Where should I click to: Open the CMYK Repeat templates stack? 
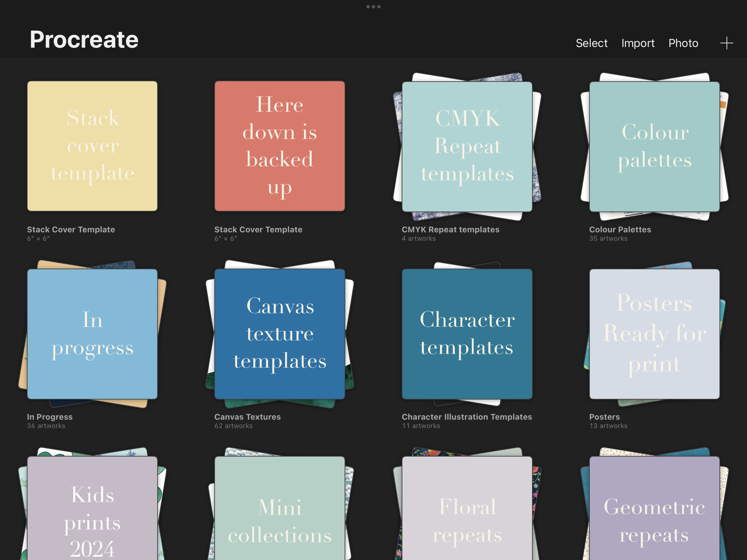(x=467, y=146)
